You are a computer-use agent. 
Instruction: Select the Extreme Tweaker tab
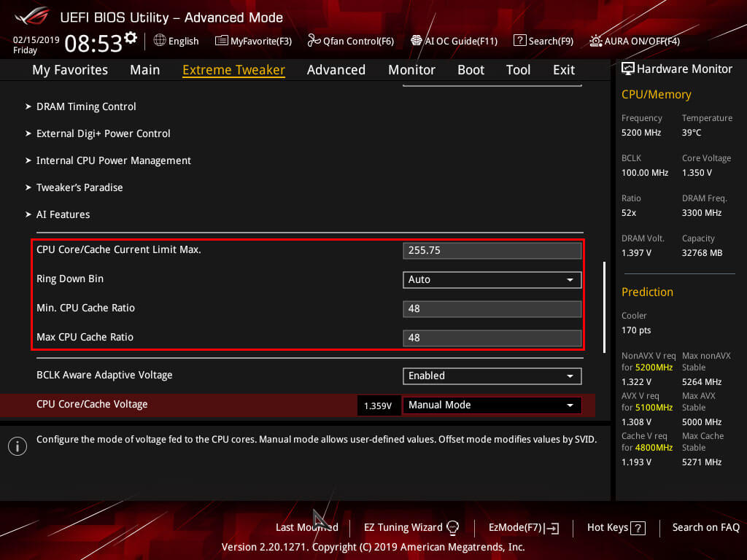(234, 69)
